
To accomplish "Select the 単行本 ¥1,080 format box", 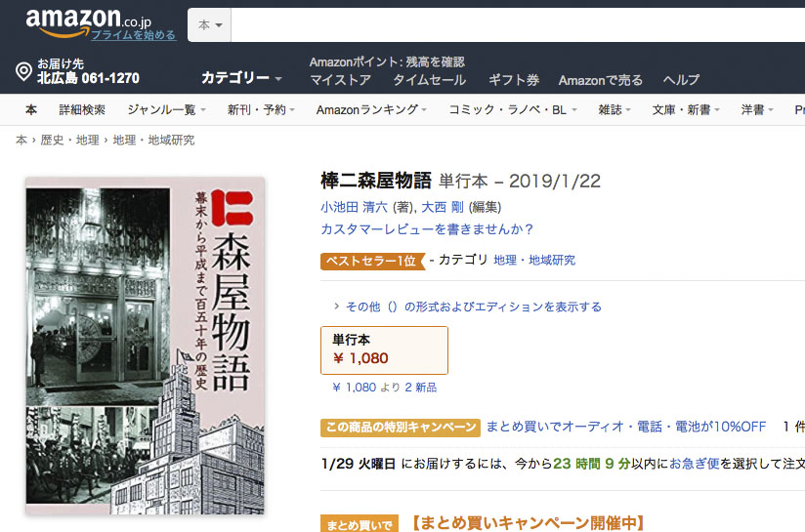I will pos(384,350).
